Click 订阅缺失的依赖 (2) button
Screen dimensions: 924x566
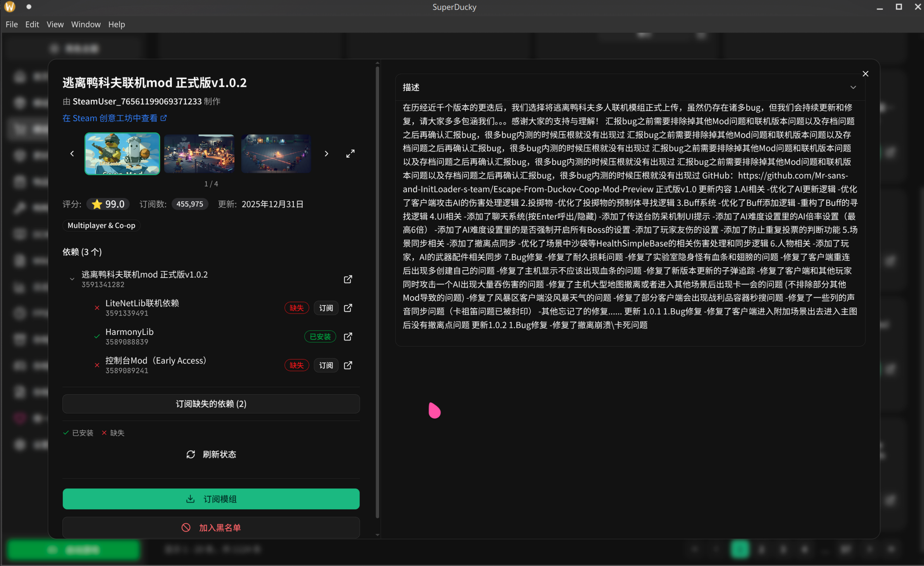[x=211, y=404]
